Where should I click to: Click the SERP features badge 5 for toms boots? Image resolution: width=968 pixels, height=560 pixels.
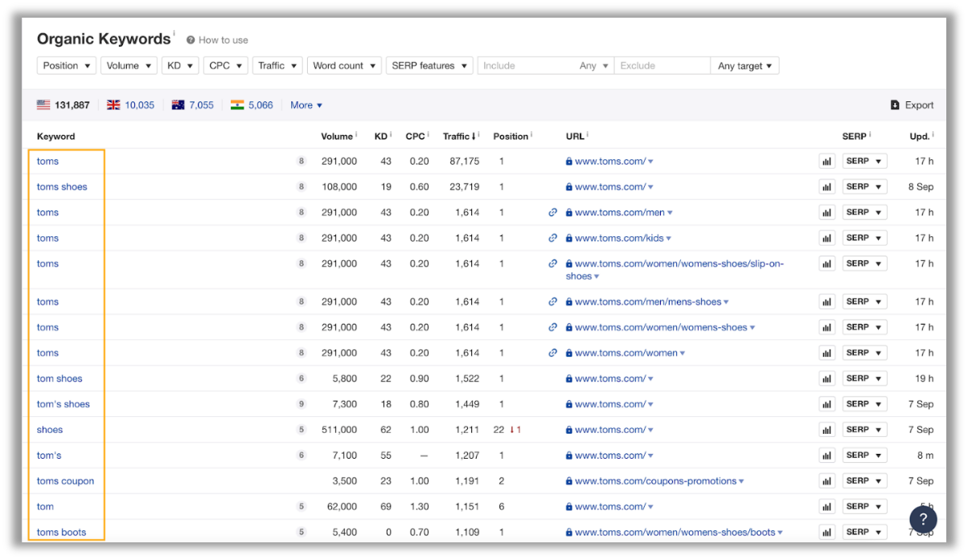coord(301,532)
